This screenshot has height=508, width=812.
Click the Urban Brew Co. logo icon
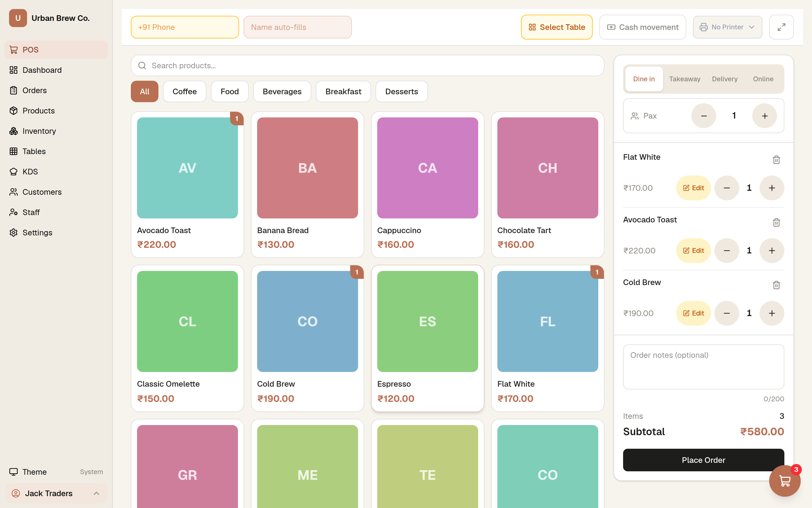click(x=18, y=18)
